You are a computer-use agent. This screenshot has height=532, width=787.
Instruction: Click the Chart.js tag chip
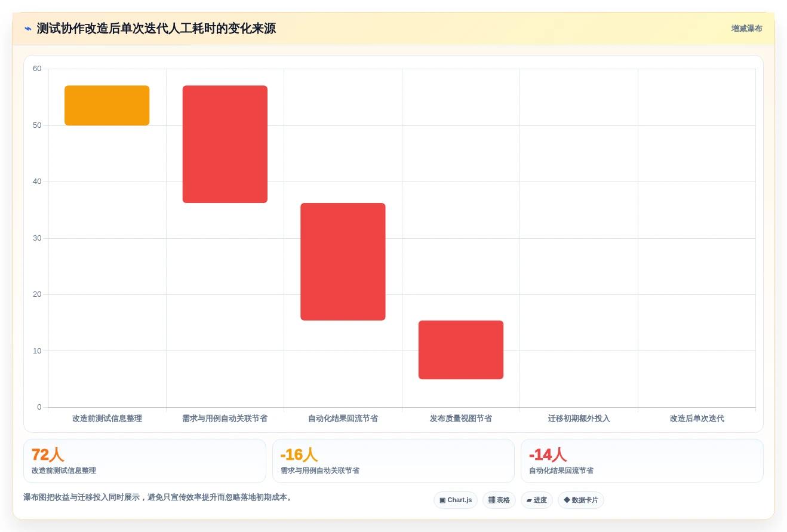tap(456, 500)
